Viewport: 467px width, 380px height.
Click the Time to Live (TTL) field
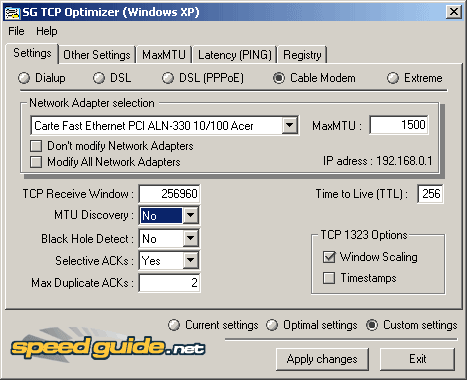pyautogui.click(x=430, y=194)
